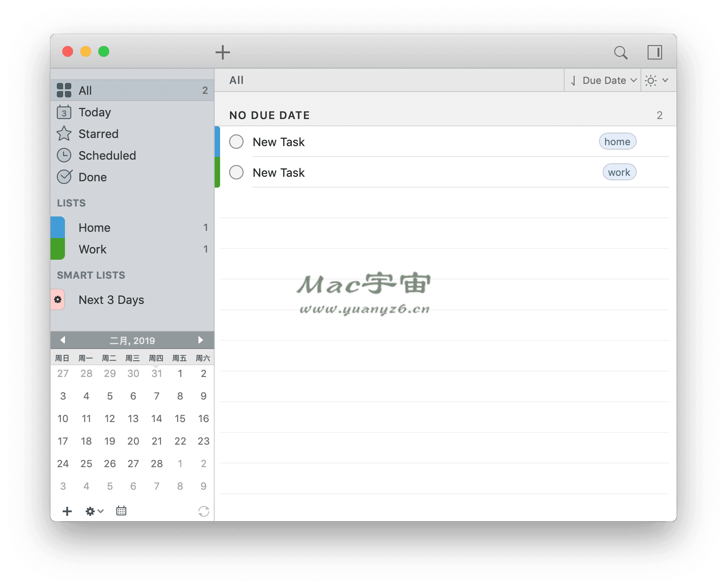Open search with the magnifier icon
727x588 pixels.
[621, 52]
